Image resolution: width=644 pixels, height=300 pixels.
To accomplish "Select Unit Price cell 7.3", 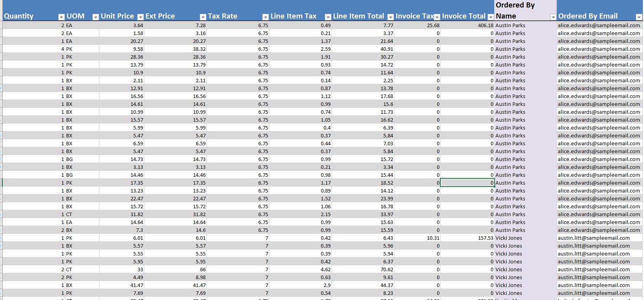I will tap(121, 230).
